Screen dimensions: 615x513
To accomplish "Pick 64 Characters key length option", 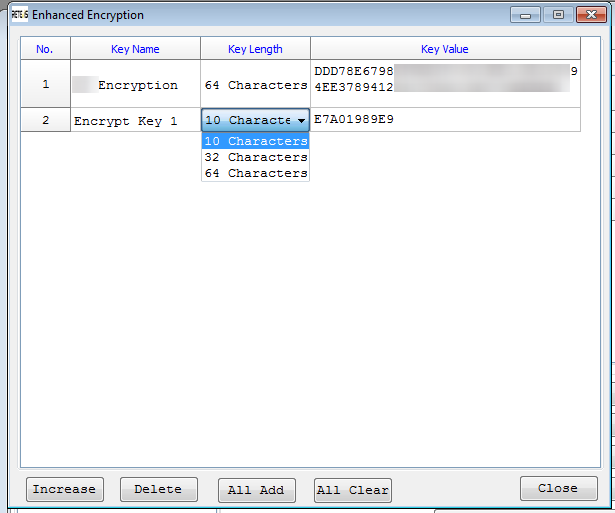I will click(x=255, y=173).
